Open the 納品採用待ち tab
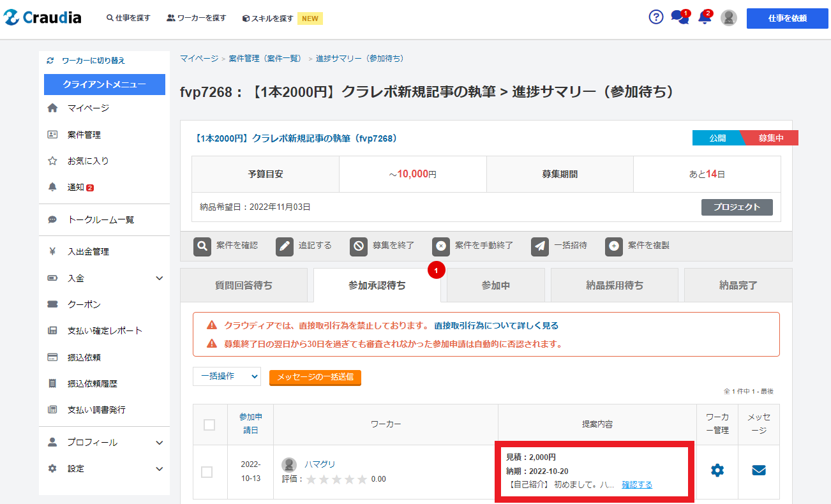The image size is (831, 504). pos(614,285)
